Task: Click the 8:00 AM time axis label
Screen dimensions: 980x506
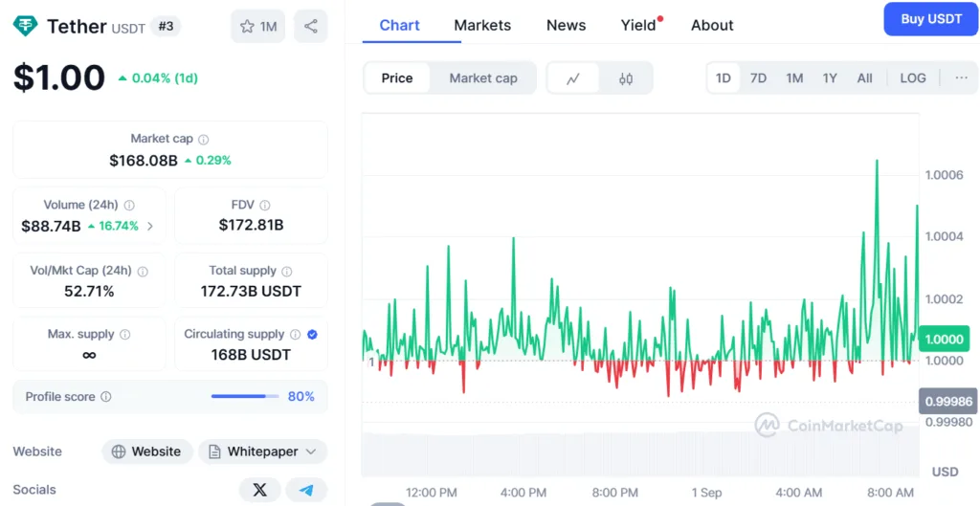Action: [x=891, y=493]
